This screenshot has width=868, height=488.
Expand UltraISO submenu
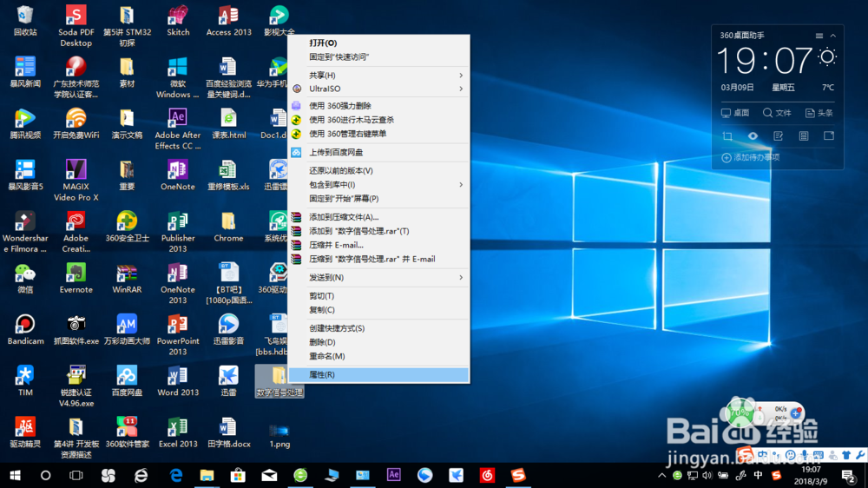pos(378,89)
